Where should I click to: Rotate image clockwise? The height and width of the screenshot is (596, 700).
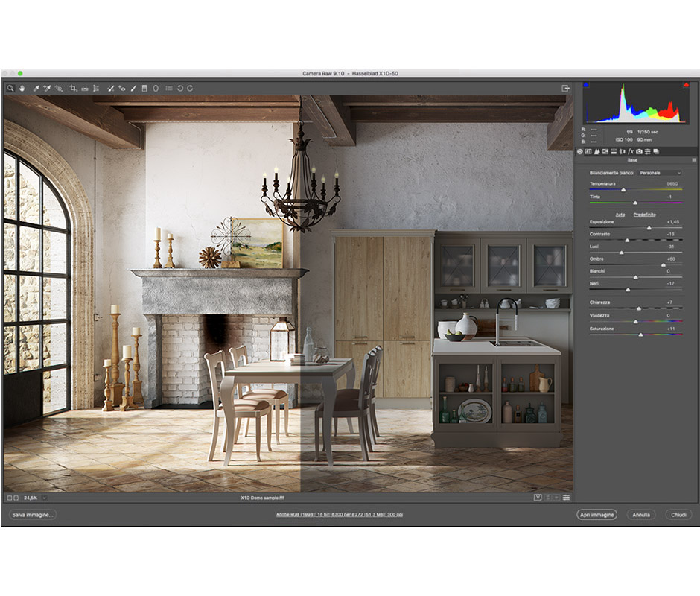pyautogui.click(x=190, y=88)
